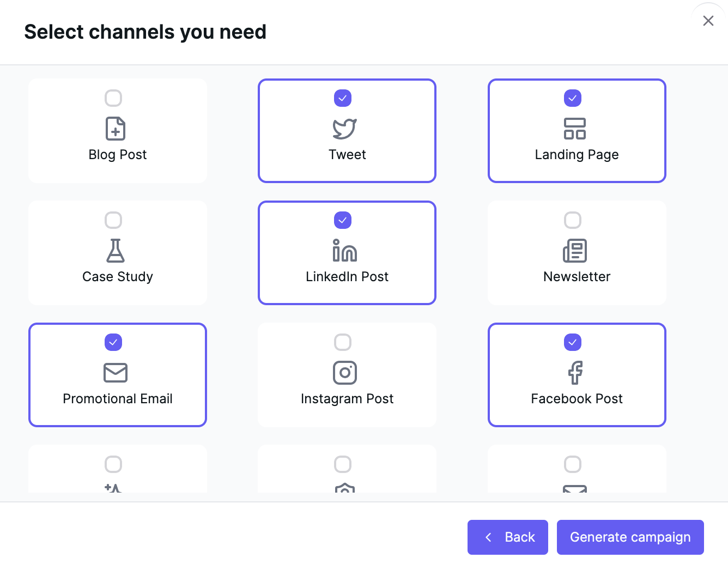The height and width of the screenshot is (570, 728).
Task: Uncheck the Facebook Post checkbox
Action: coord(573,342)
